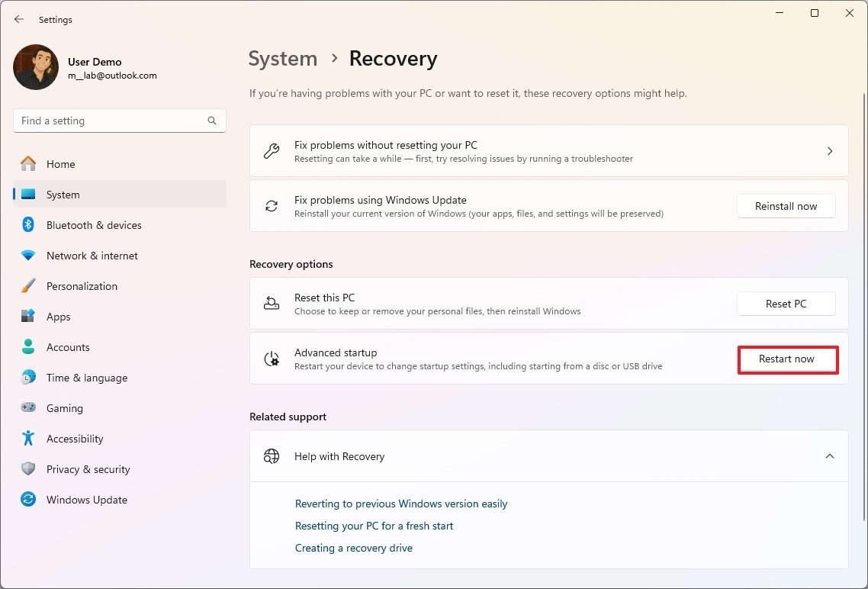Click the wrench troubleshooter icon
868x589 pixels.
pyautogui.click(x=272, y=150)
